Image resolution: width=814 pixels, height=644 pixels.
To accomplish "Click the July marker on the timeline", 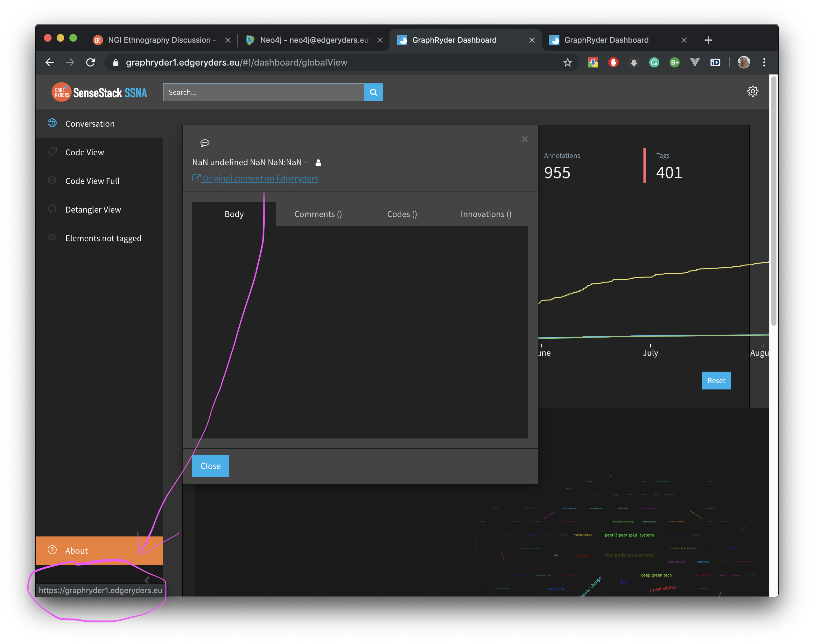I will [x=650, y=353].
